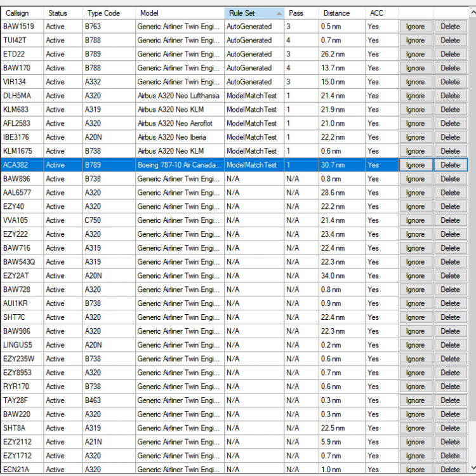
Task: Click Delete for DLH5MA Lufthansa entry
Action: click(450, 96)
